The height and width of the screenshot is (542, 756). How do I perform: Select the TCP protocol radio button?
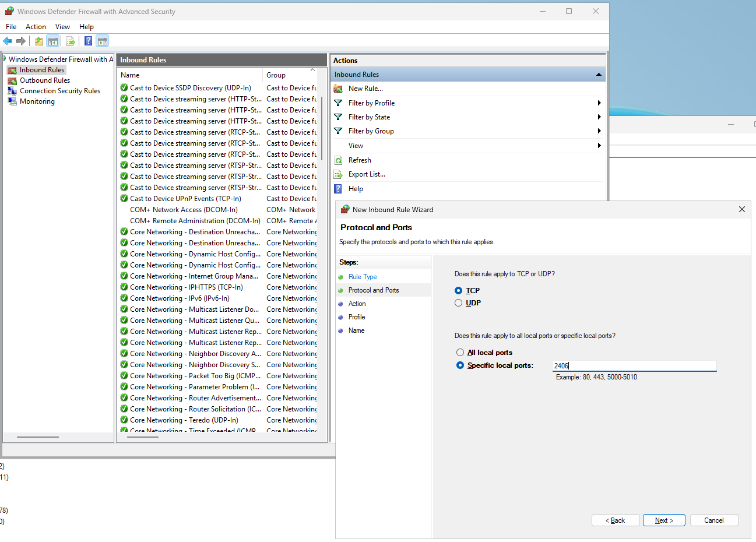tap(459, 291)
